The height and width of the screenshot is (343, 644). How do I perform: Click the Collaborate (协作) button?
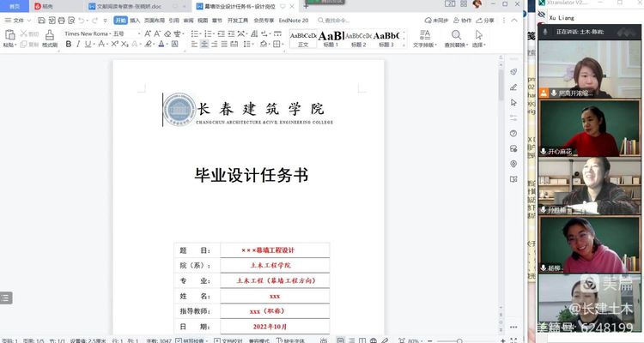462,20
